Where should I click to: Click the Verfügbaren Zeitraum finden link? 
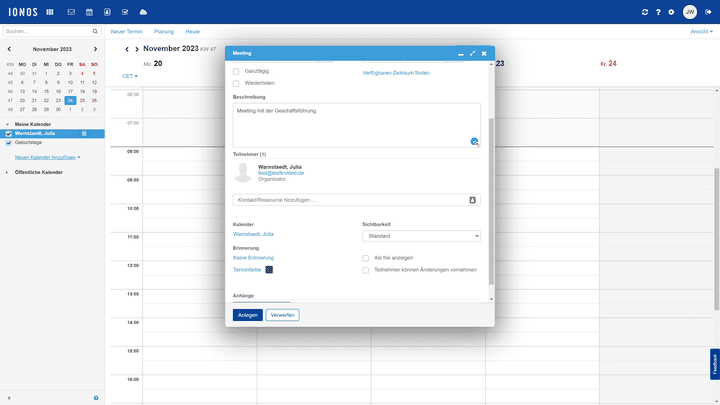396,73
